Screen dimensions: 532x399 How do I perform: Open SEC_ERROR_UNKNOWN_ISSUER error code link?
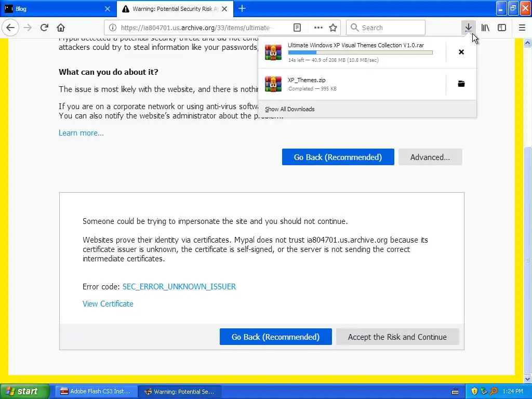click(x=179, y=286)
